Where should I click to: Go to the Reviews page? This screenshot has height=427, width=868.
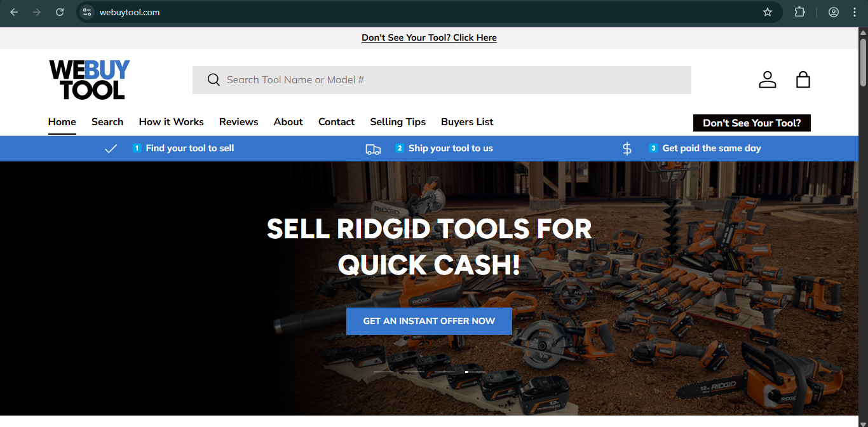239,122
